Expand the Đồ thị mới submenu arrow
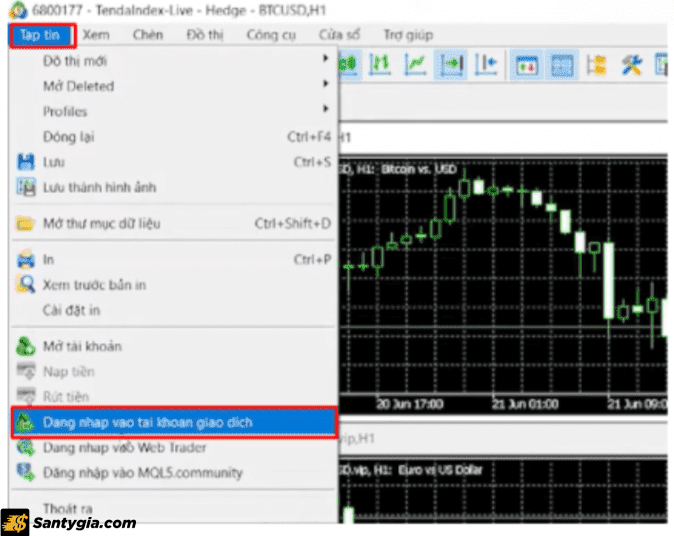The height and width of the screenshot is (536, 674). coord(326,58)
